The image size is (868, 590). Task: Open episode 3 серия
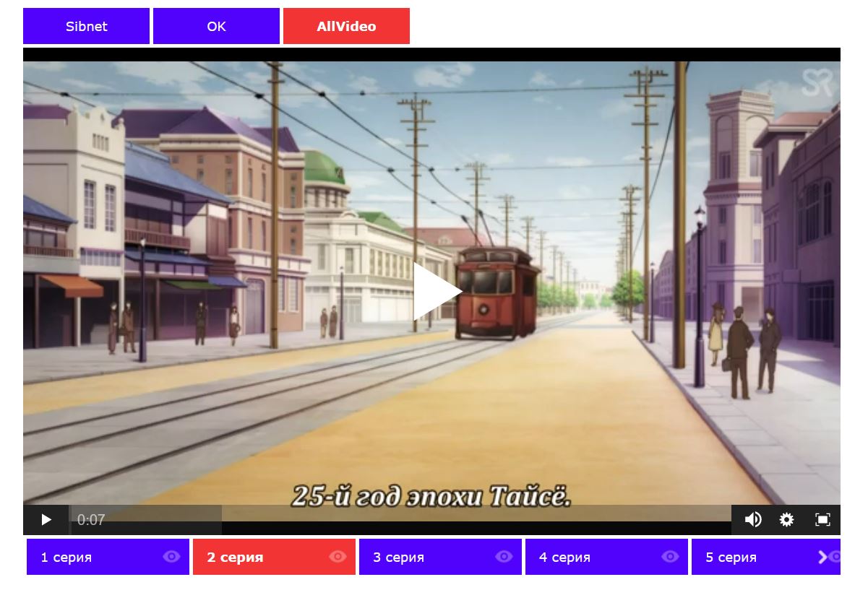440,557
